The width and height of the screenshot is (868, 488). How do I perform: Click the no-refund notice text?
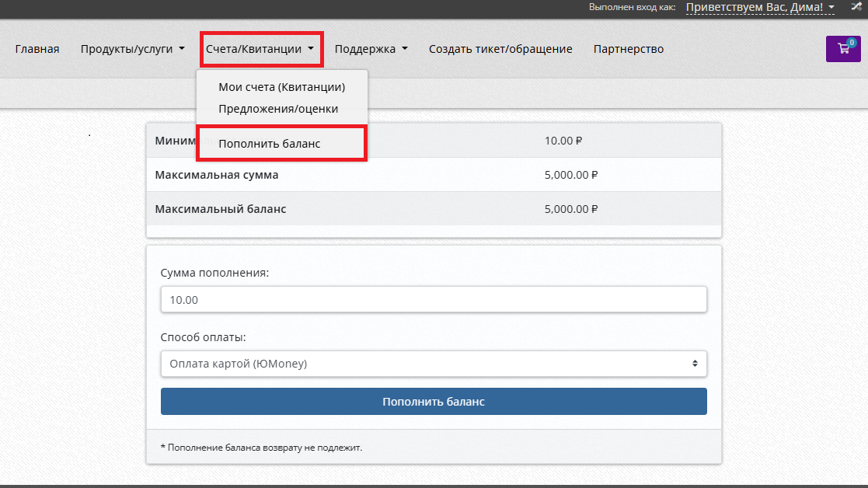tap(261, 448)
